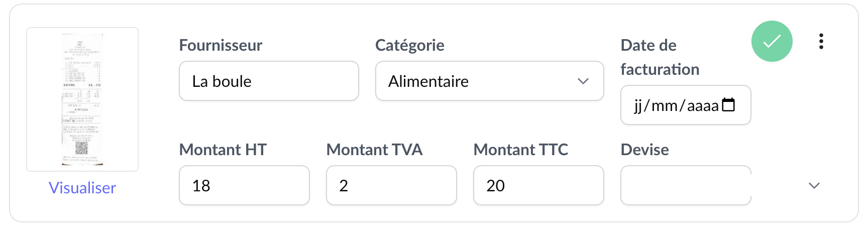Open the calendar picker icon
868x233 pixels.
click(728, 105)
